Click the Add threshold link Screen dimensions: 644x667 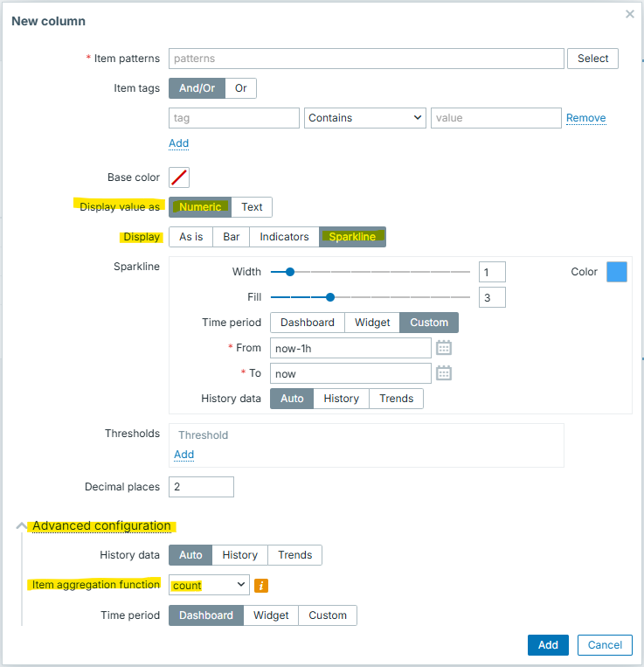click(184, 455)
